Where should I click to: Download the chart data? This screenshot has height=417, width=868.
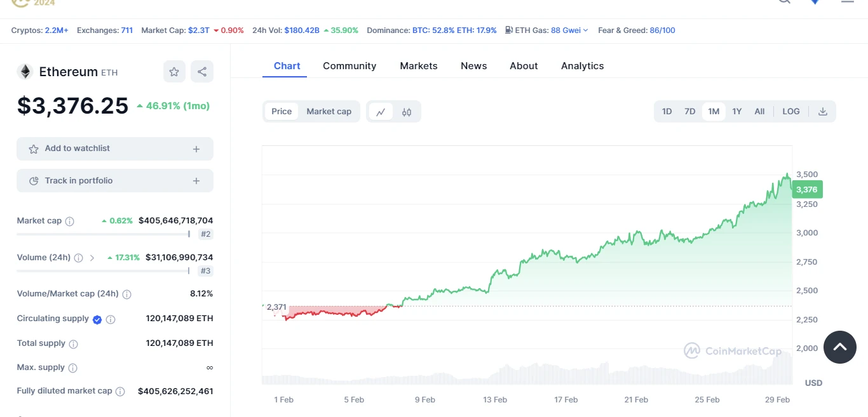point(823,112)
